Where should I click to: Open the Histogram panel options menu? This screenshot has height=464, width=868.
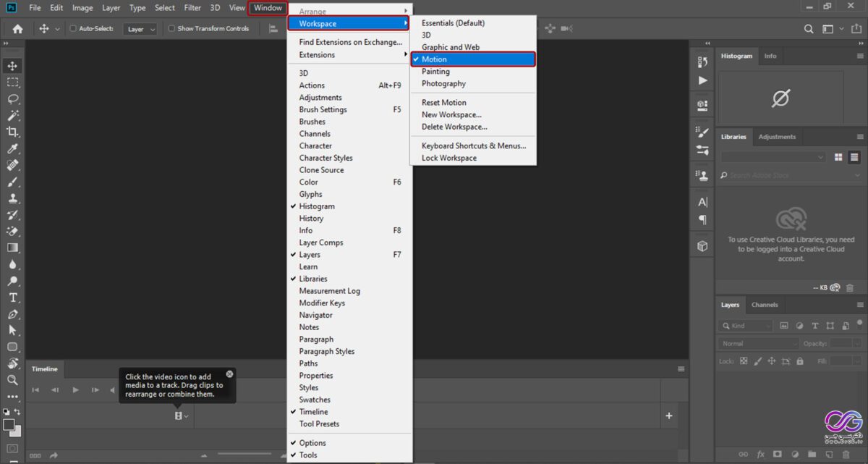(x=860, y=56)
